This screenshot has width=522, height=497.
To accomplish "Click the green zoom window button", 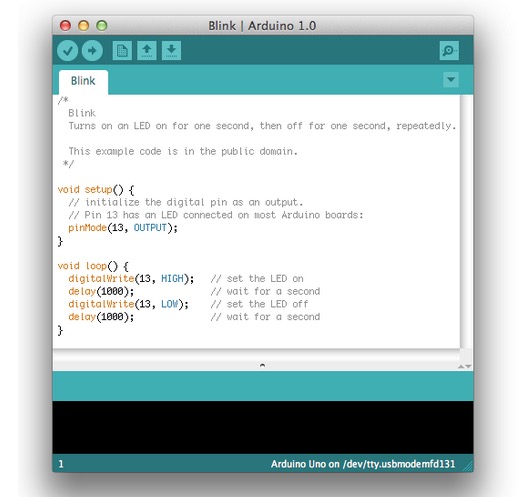I will point(102,26).
